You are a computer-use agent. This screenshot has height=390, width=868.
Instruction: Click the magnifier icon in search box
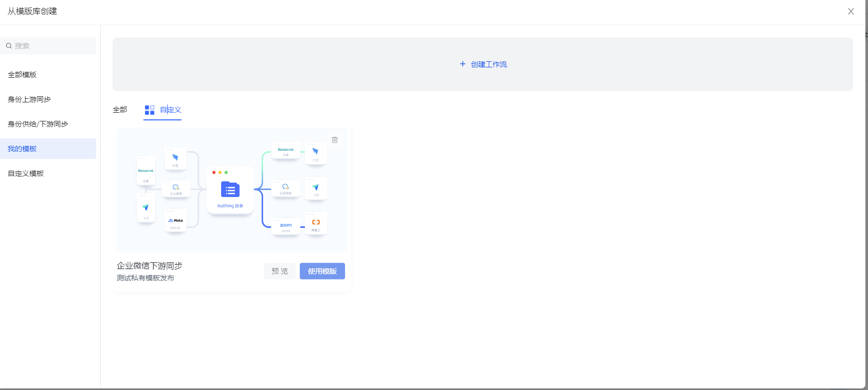click(9, 46)
